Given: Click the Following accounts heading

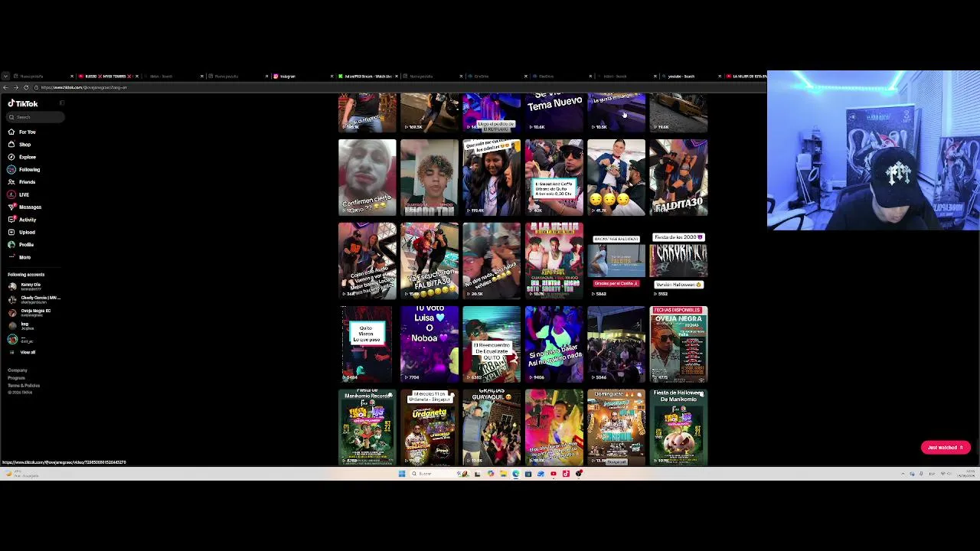Looking at the screenshot, I should point(26,275).
